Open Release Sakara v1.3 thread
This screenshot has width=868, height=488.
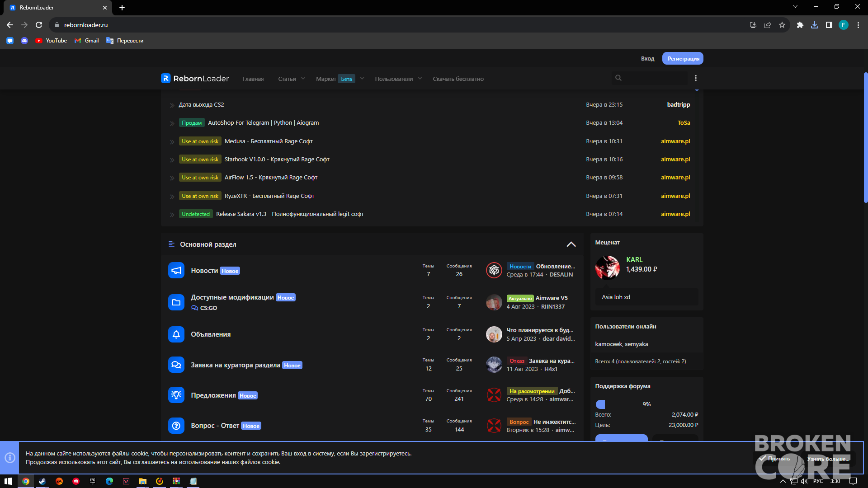290,214
